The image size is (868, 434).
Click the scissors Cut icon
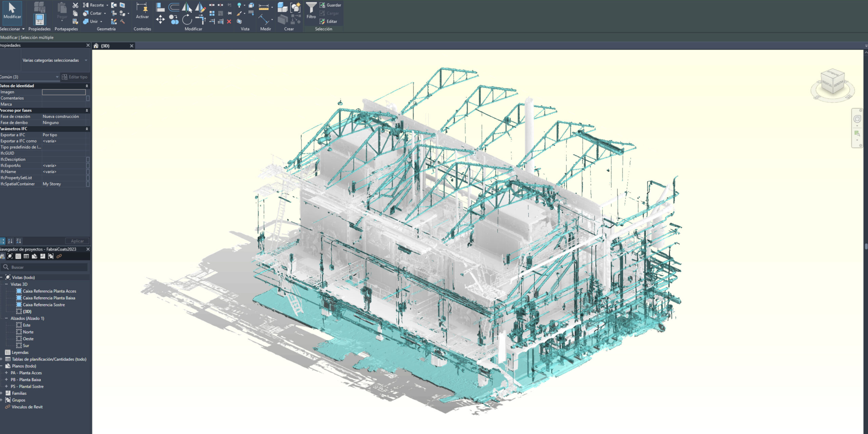(75, 5)
